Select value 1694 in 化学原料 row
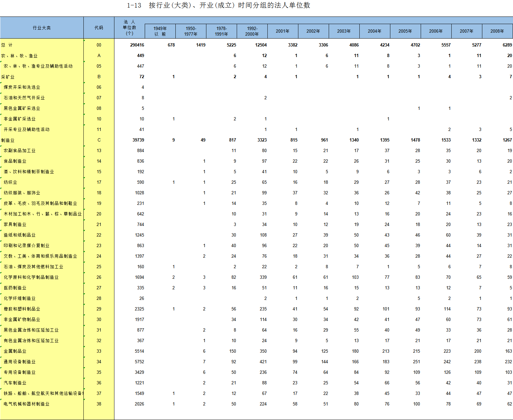 139,277
